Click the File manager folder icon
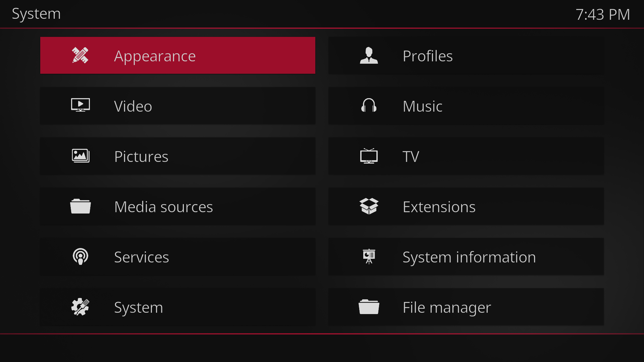 coord(369,307)
